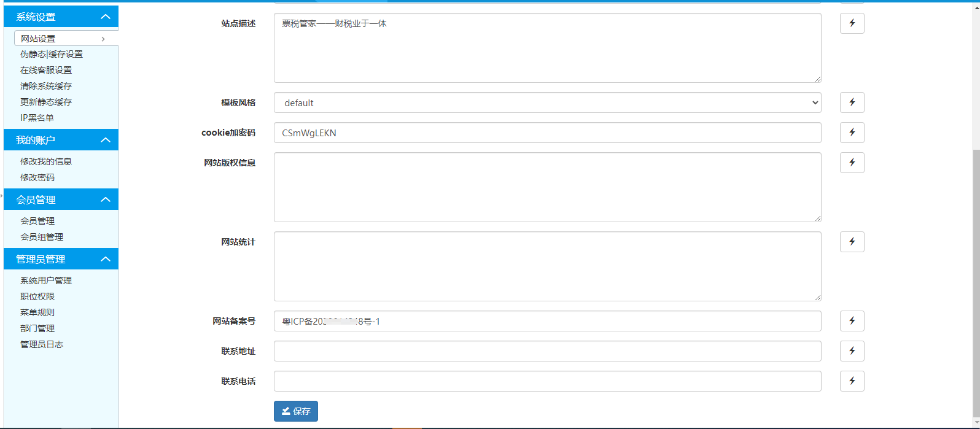Click lightning icon beside cookie加密码 field

[x=852, y=133]
